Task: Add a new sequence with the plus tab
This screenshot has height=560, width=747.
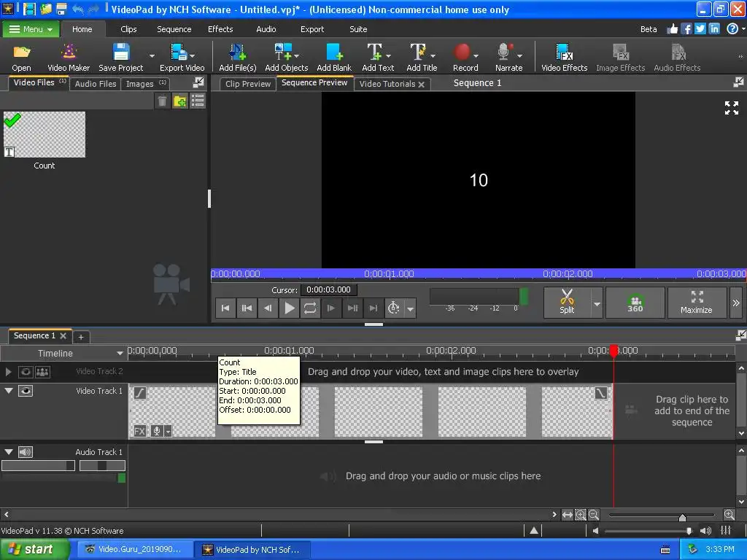Action: 81,337
